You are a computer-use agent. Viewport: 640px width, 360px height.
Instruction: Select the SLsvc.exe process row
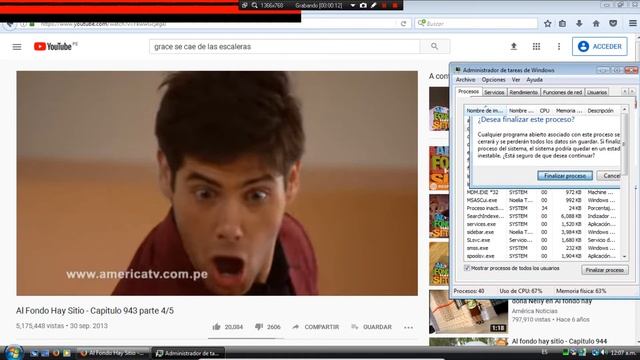[x=542, y=240]
